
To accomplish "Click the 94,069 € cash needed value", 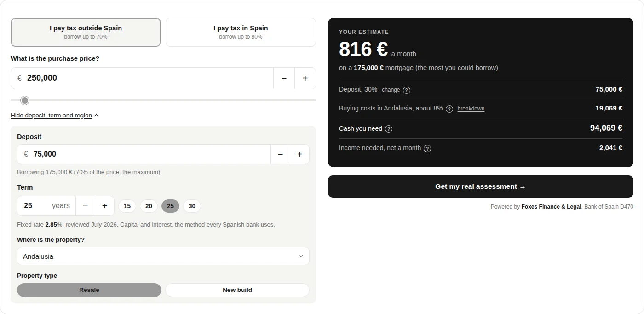I will coord(606,128).
